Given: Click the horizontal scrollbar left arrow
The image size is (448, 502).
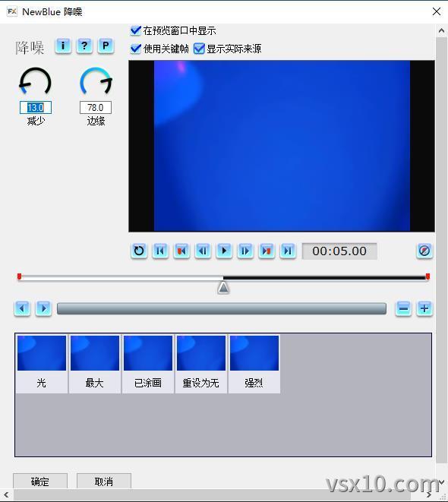Looking at the screenshot, I should point(6,495).
